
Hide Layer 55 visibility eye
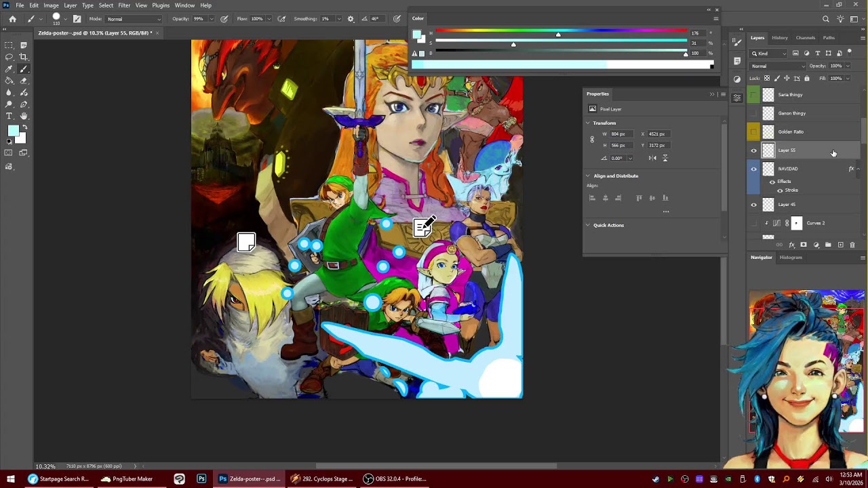point(754,150)
